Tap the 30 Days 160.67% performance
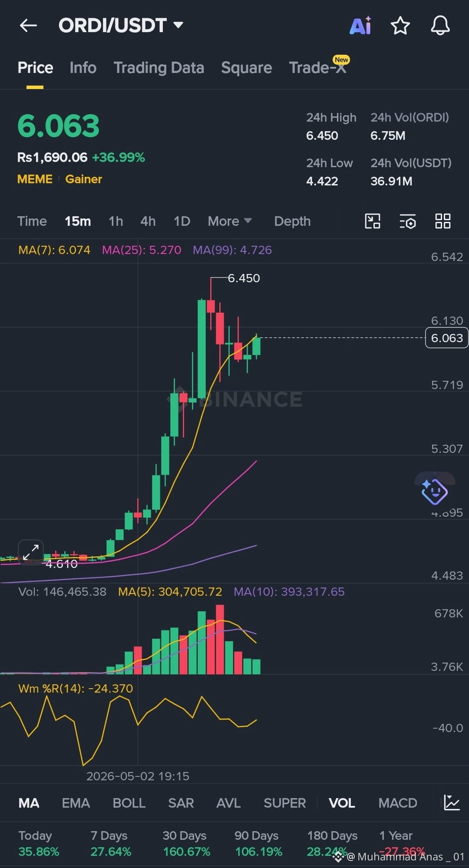The width and height of the screenshot is (469, 868). tap(186, 844)
